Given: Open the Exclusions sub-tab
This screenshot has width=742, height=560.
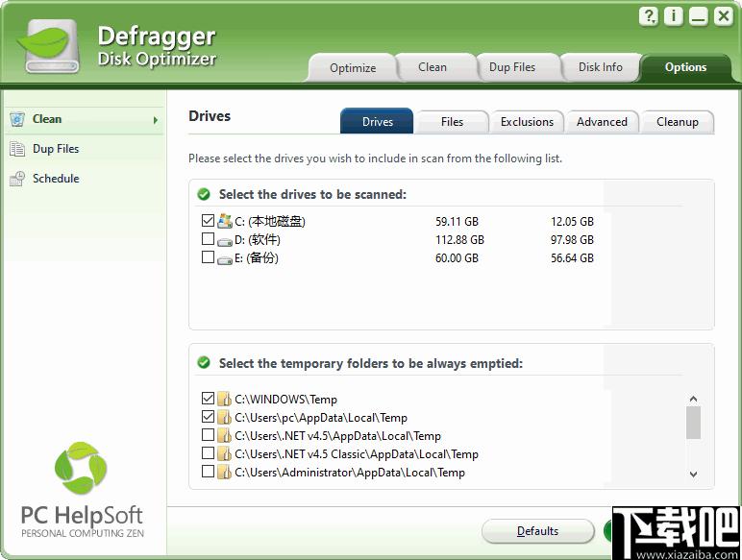Looking at the screenshot, I should [x=527, y=122].
